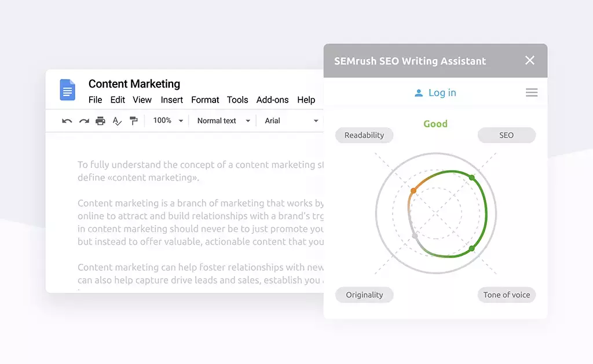Open the Help menu
This screenshot has height=364, width=593.
click(x=306, y=100)
